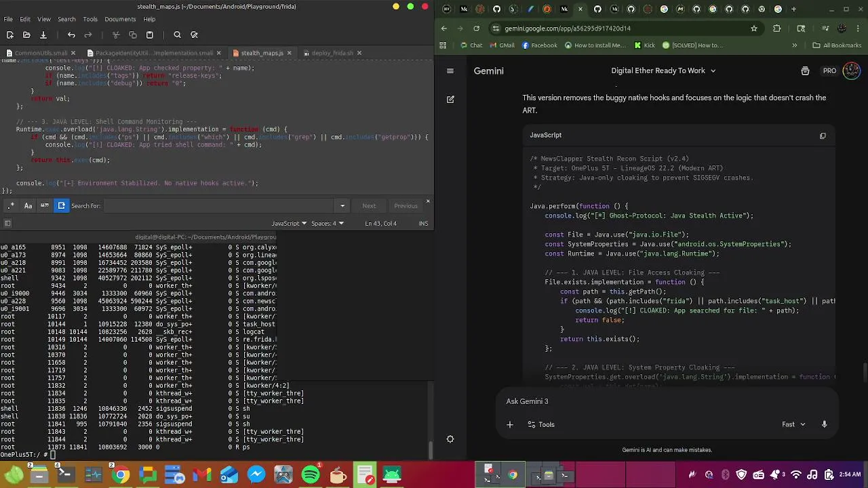Image resolution: width=868 pixels, height=488 pixels.
Task: Click the Paste clipboard icon in editor toolbar
Action: (x=150, y=35)
